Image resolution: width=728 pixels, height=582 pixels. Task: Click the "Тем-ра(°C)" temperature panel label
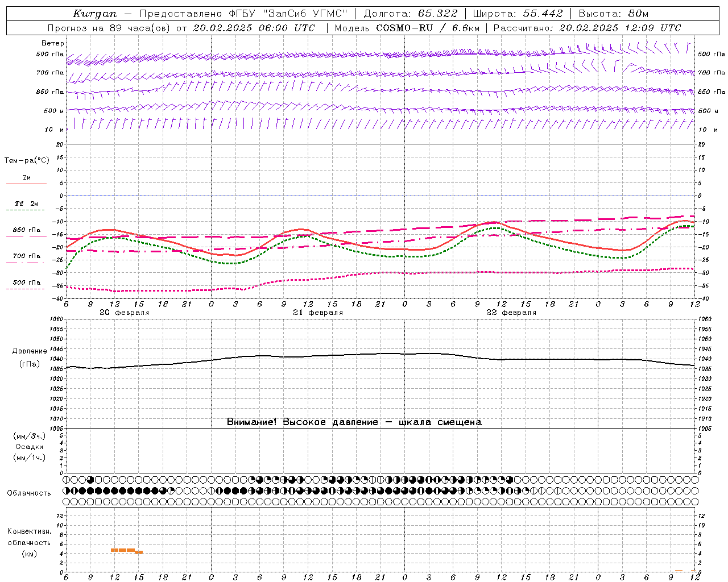pos(27,161)
